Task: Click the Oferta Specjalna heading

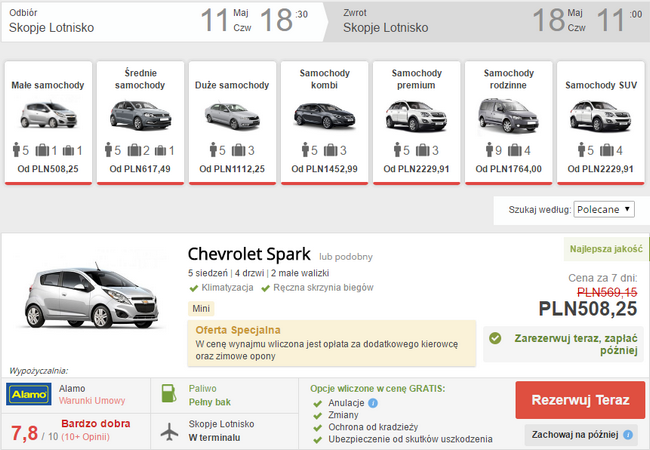Action: (238, 330)
